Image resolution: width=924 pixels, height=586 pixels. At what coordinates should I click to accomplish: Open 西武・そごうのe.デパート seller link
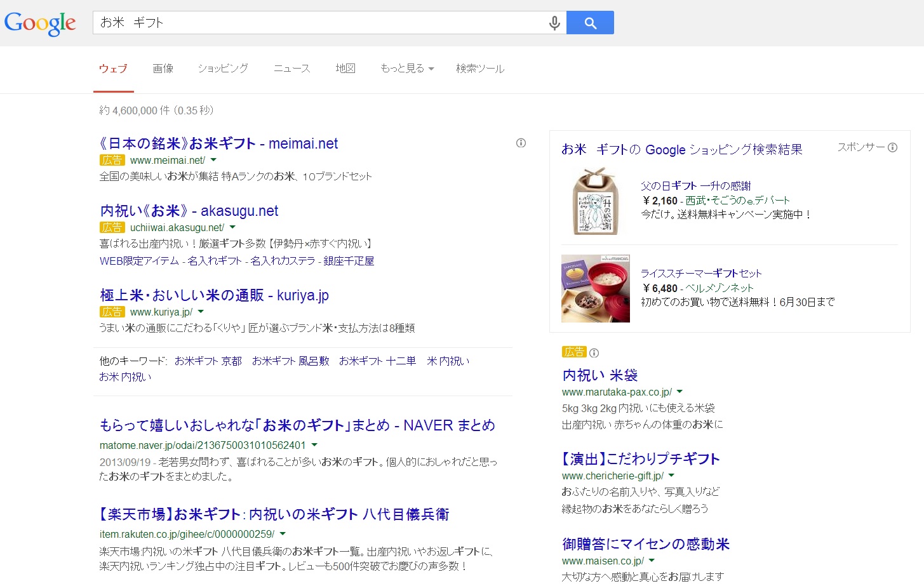[x=737, y=201]
